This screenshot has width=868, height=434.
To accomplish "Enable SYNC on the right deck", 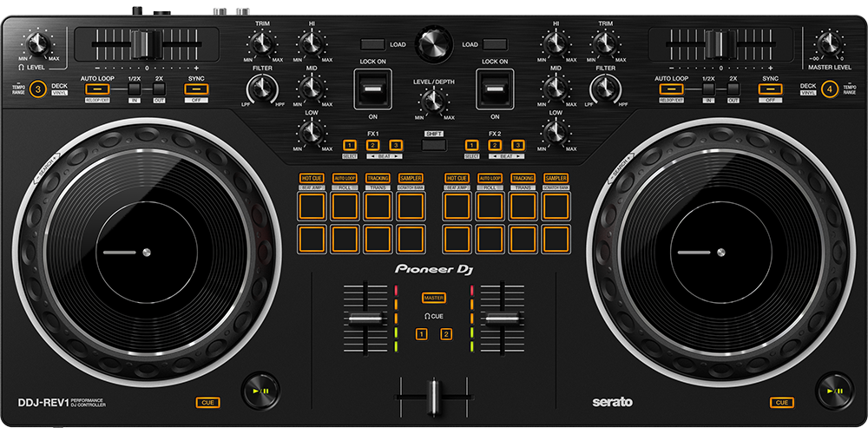I will tap(770, 89).
